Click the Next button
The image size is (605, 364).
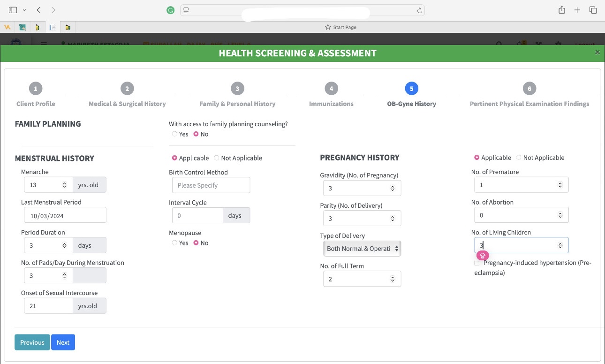pos(63,342)
